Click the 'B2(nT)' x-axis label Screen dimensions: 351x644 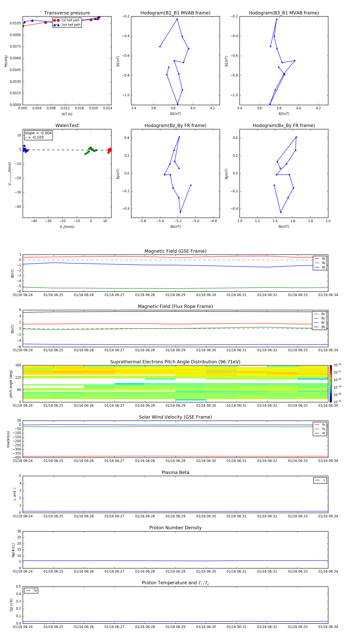175,114
